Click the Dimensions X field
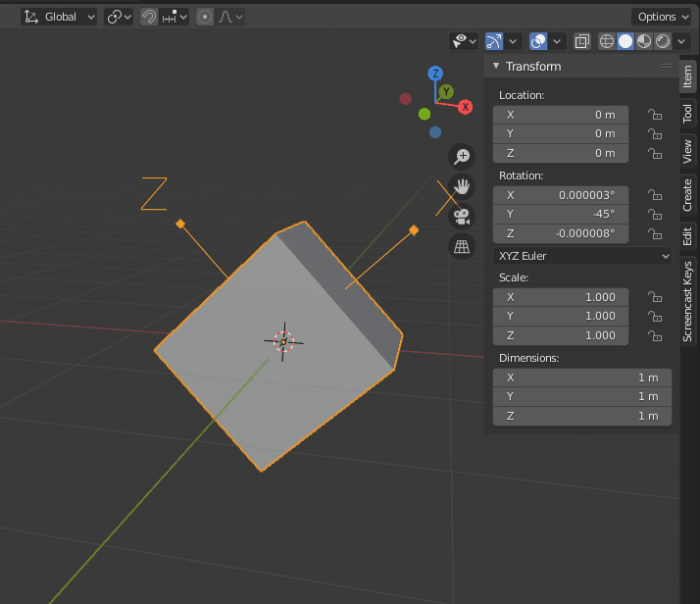Viewport: 700px width, 604px height. point(582,377)
